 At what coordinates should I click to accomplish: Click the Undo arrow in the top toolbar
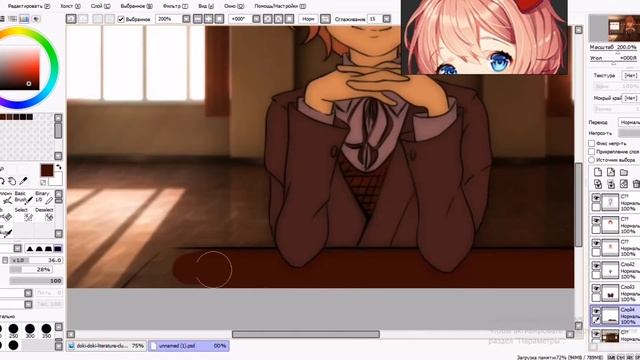(x=71, y=19)
